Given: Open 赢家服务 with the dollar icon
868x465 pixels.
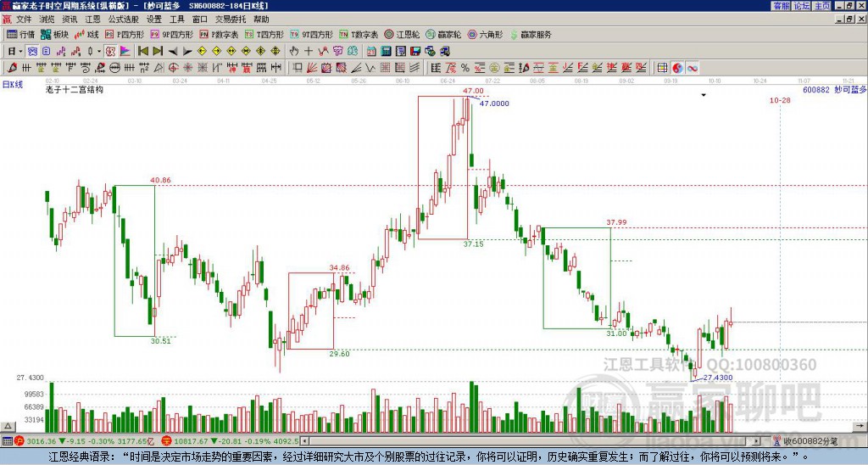Looking at the screenshot, I should (531, 34).
